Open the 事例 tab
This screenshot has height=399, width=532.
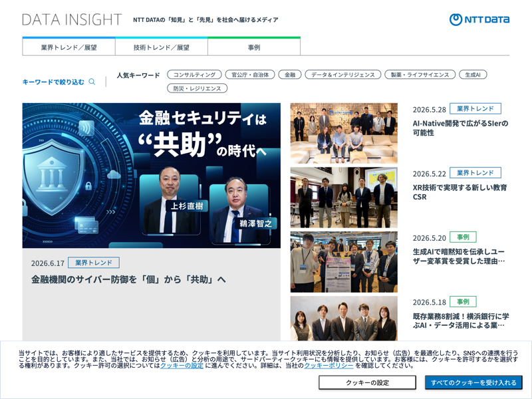point(254,47)
